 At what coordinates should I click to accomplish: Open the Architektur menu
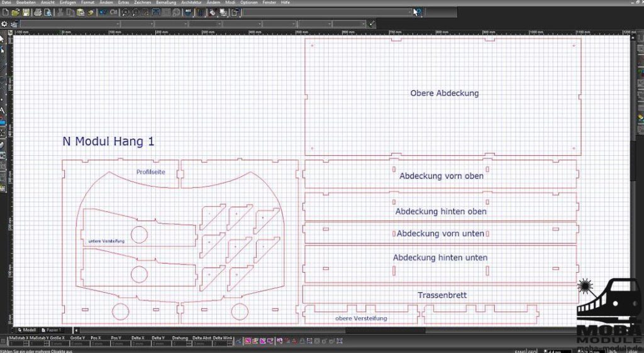pyautogui.click(x=191, y=3)
